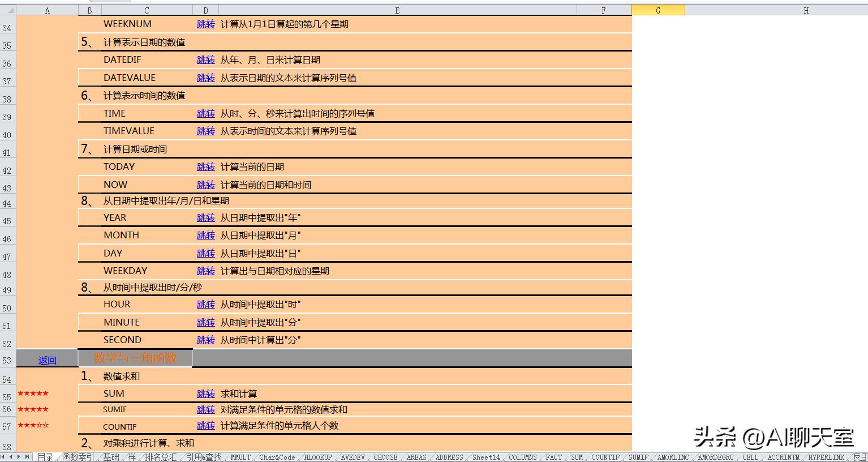Viewport: 868px width, 462px height.
Task: Click 跳转 link beside SUMIF
Action: coord(205,409)
